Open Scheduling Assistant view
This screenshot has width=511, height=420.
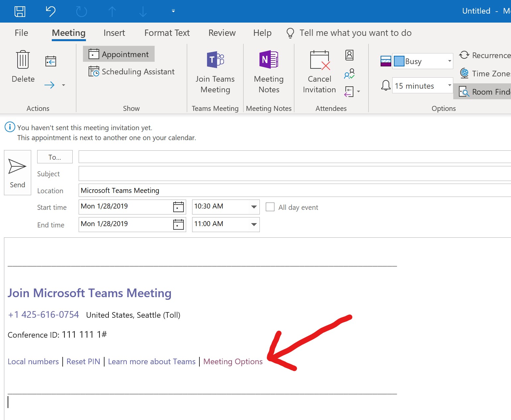pyautogui.click(x=132, y=72)
